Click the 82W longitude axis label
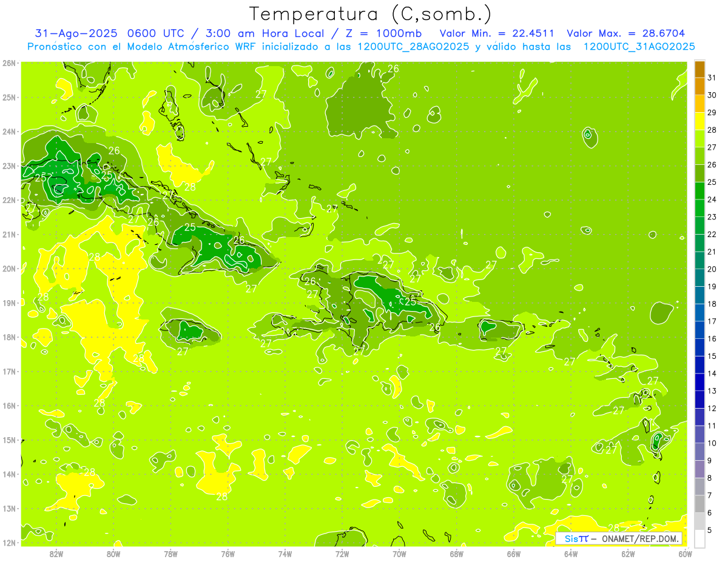The width and height of the screenshot is (728, 562). (x=56, y=554)
